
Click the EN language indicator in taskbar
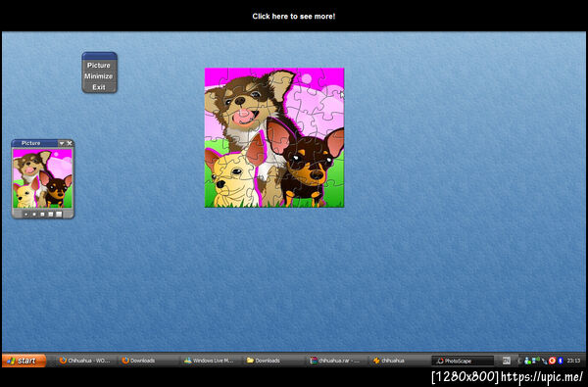coord(507,361)
